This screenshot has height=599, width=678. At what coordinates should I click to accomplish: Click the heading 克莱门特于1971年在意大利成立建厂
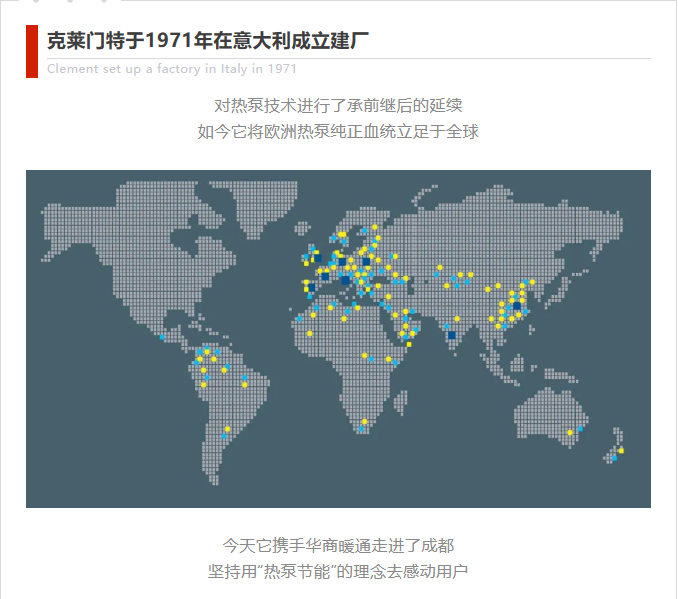click(208, 41)
